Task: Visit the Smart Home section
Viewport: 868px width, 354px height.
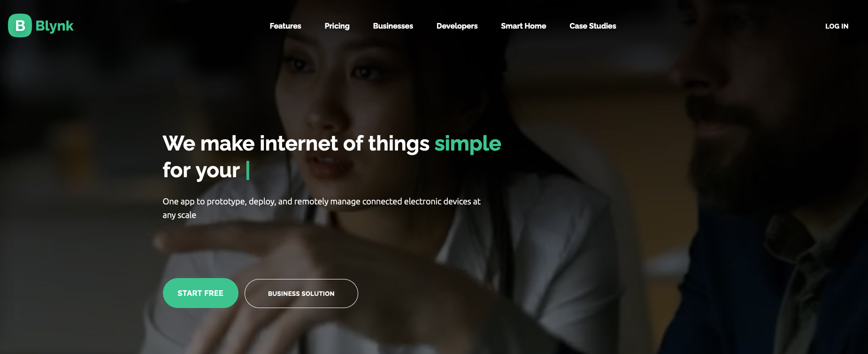Action: (x=523, y=26)
